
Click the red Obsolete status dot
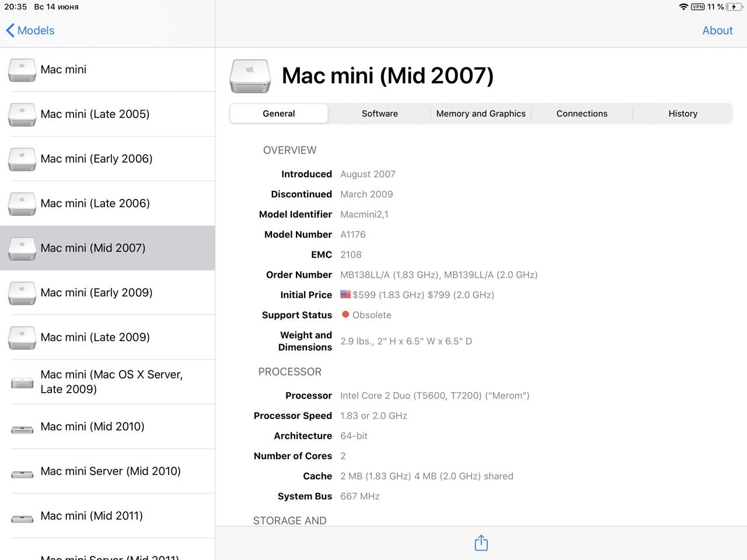tap(345, 314)
